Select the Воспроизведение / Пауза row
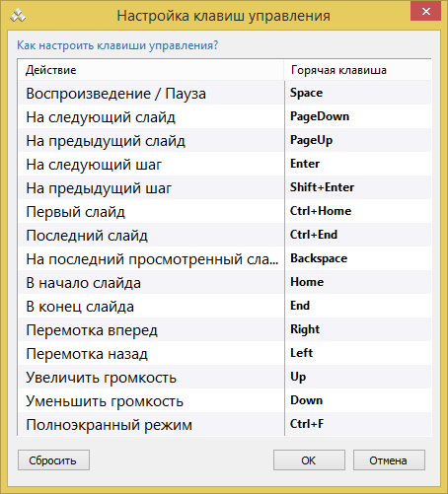This screenshot has height=494, width=448. (225, 93)
